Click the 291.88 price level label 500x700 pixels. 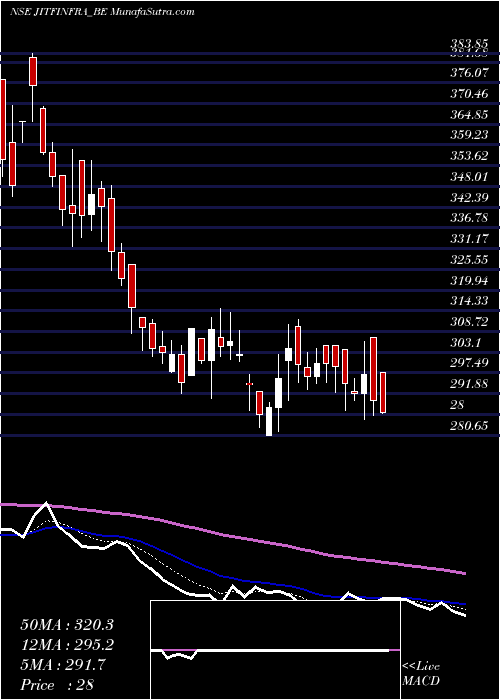tap(469, 384)
